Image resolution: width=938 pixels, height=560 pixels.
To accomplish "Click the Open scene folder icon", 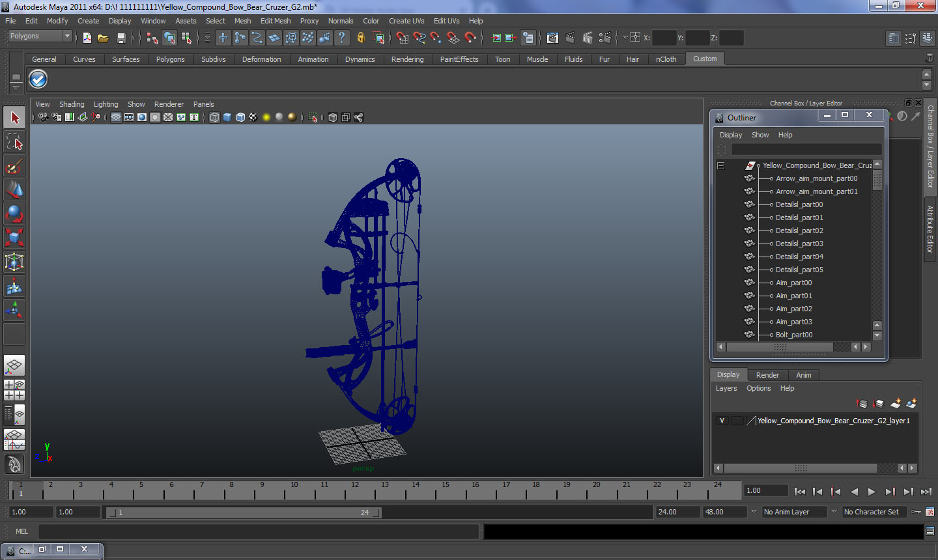I will [x=103, y=38].
